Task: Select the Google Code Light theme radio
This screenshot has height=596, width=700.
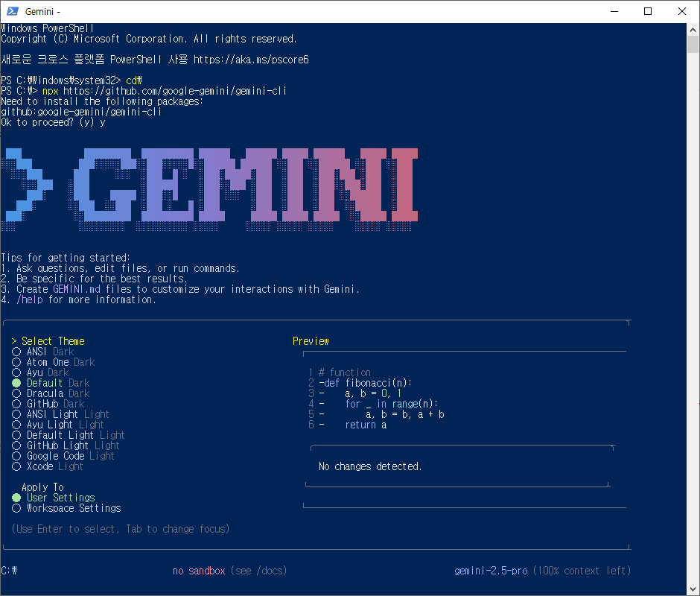Action: (16, 456)
